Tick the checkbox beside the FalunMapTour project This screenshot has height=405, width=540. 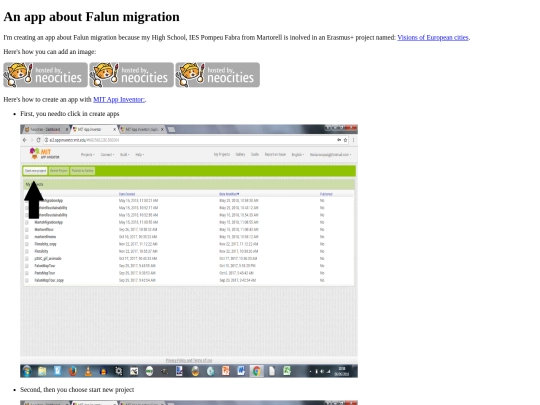click(x=27, y=266)
